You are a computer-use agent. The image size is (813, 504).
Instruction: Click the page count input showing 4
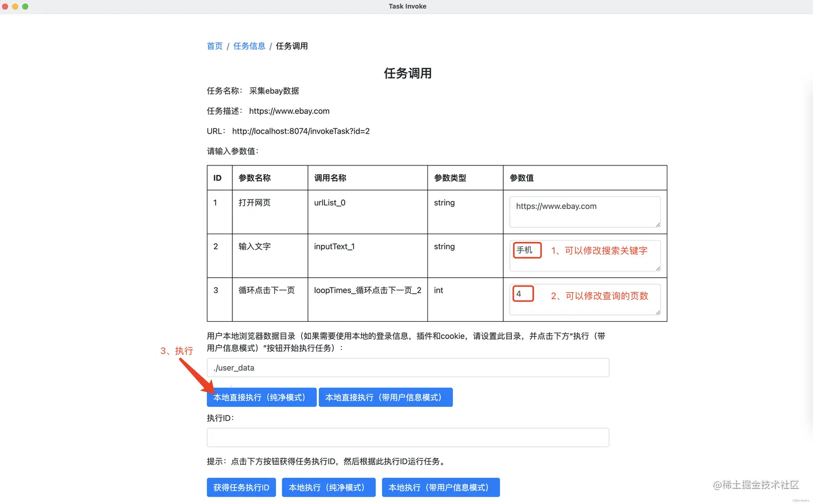(523, 294)
